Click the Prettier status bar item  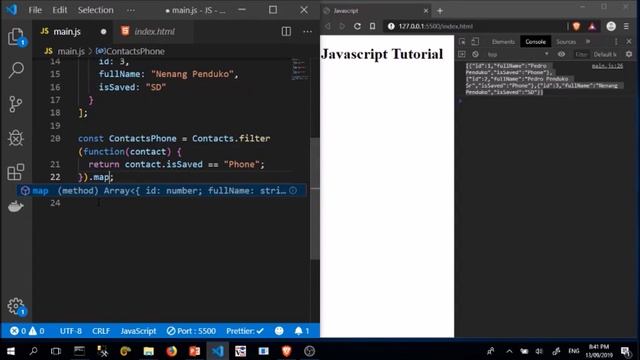(245, 331)
